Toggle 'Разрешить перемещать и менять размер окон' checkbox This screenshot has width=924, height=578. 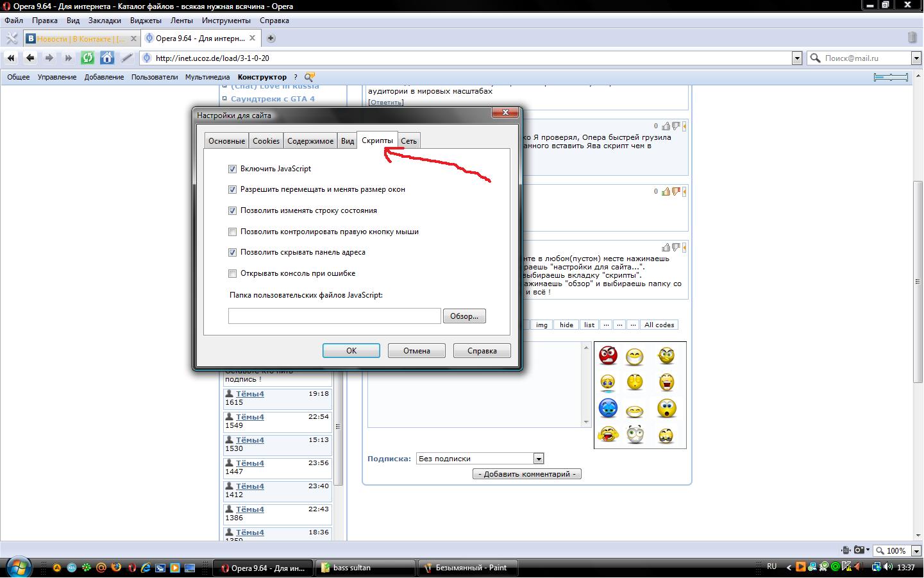(232, 189)
